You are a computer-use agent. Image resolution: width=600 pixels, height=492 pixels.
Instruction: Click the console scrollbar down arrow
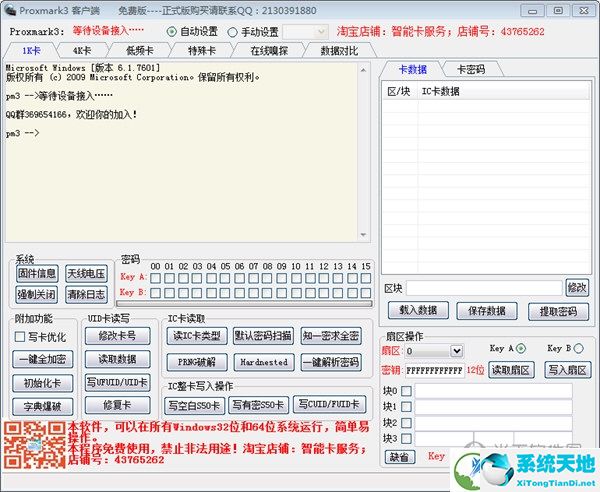pyautogui.click(x=363, y=235)
